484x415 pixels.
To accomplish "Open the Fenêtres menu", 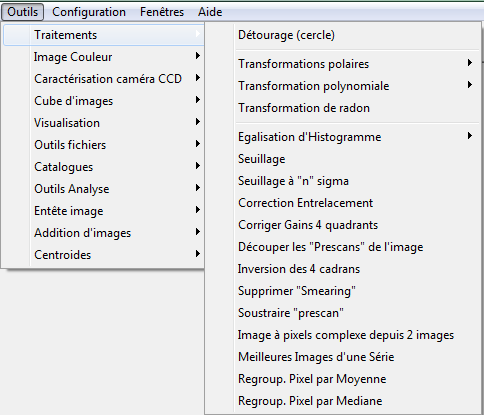I will 162,12.
